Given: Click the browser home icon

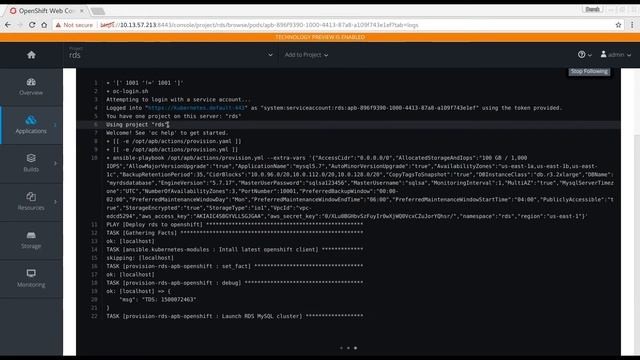Looking at the screenshot, I should pyautogui.click(x=44, y=25).
